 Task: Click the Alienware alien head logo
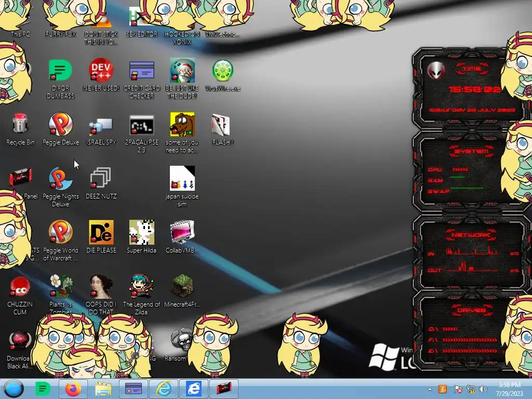(x=436, y=71)
